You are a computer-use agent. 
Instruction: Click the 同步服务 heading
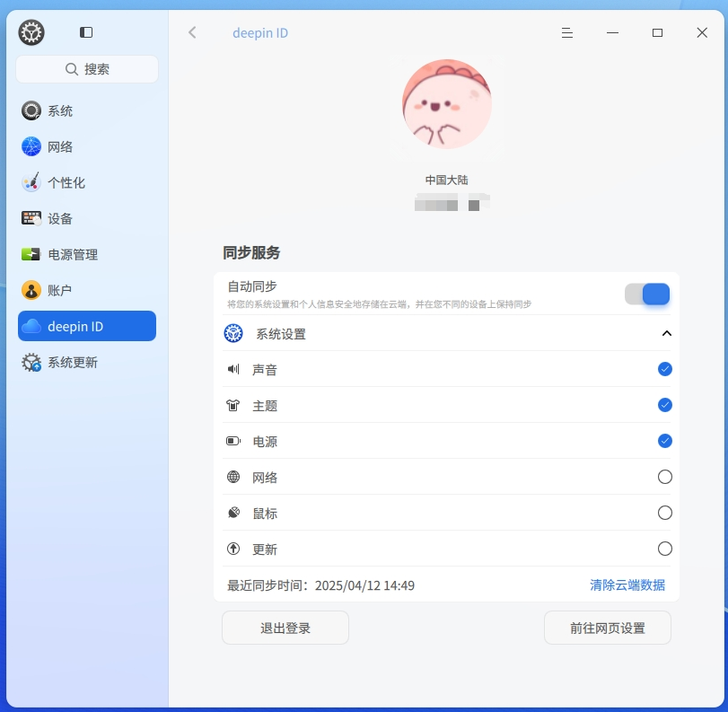(251, 252)
